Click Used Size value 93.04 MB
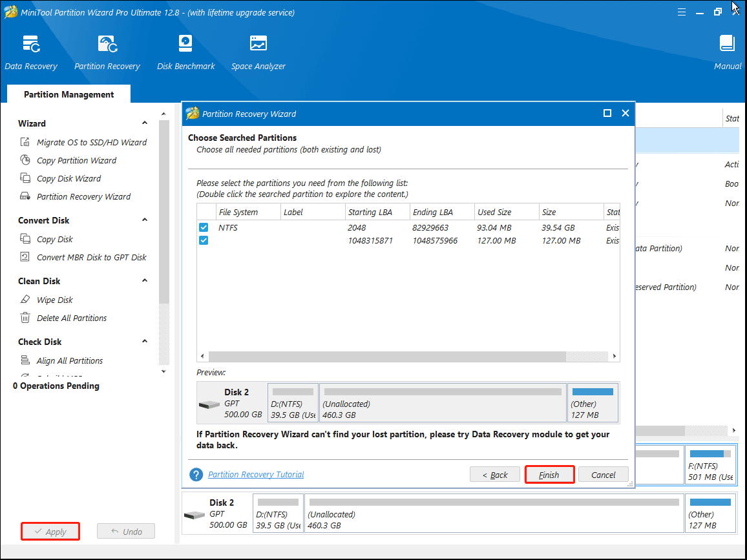The image size is (747, 560). (494, 227)
